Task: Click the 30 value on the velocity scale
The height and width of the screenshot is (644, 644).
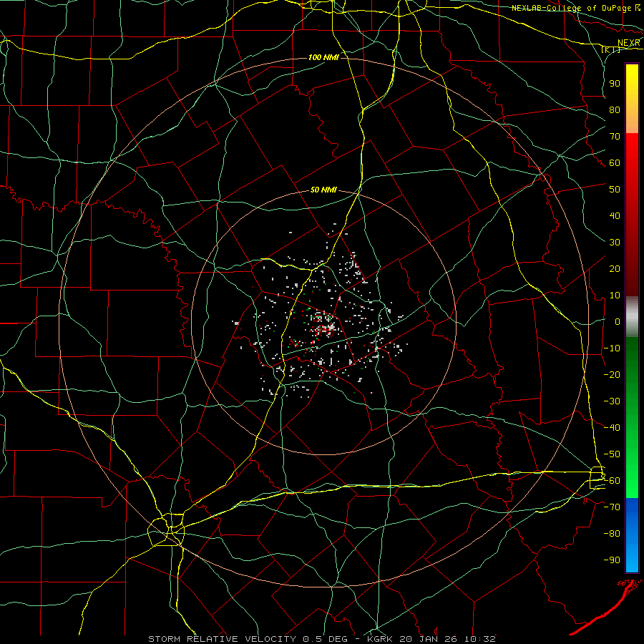Action: pos(615,243)
